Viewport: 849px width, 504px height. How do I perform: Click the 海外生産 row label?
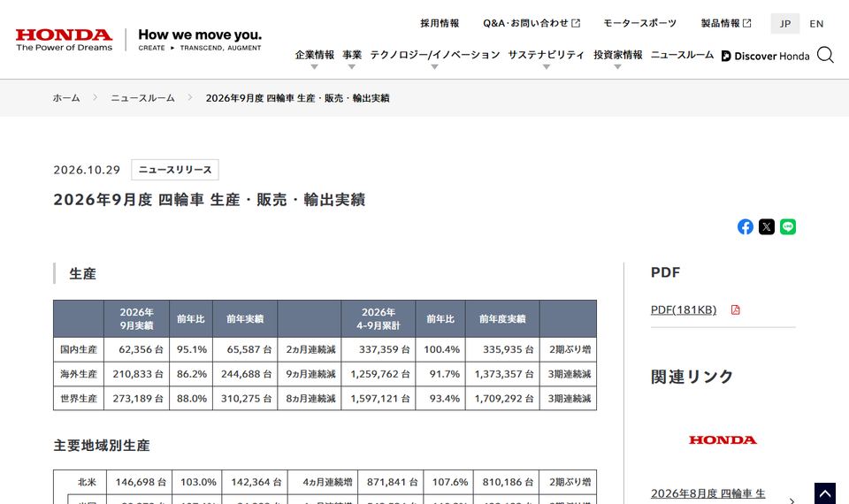coord(79,374)
